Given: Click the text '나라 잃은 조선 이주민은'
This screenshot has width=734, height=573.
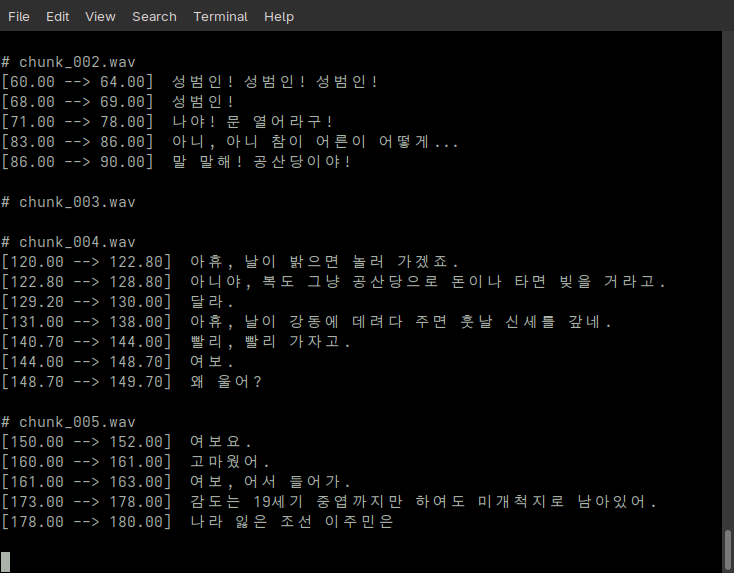Looking at the screenshot, I should (x=291, y=522).
